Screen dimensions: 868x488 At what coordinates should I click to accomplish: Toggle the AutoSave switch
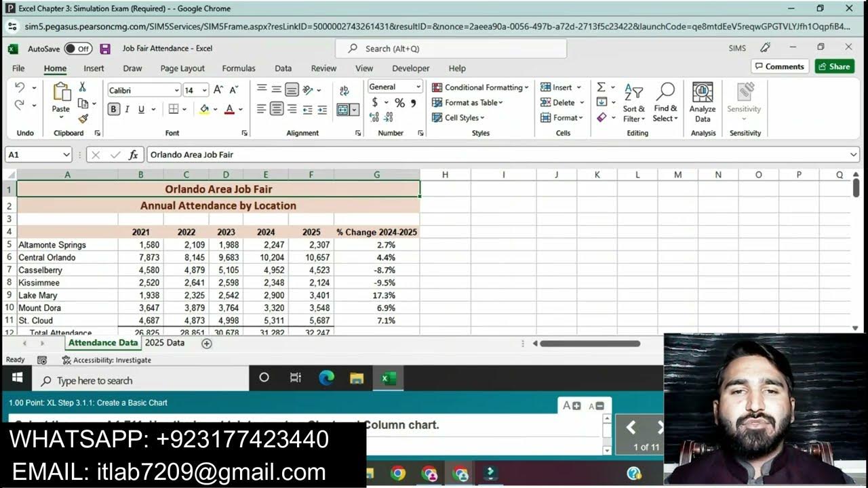click(x=78, y=49)
